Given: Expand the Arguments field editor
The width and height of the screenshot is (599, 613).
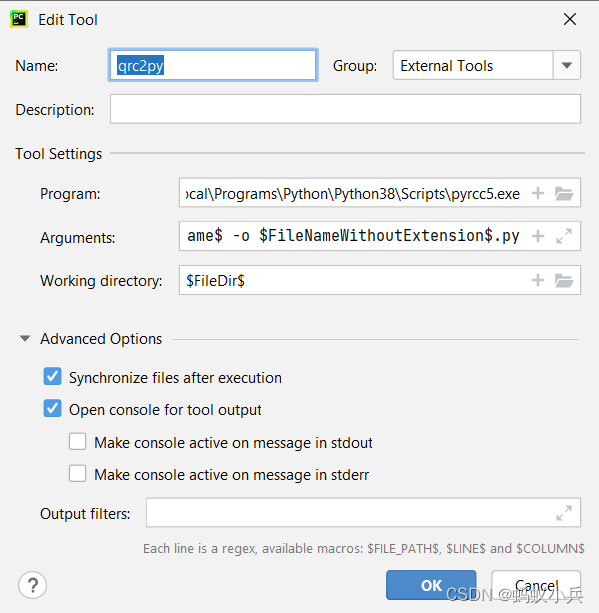Looking at the screenshot, I should point(564,236).
